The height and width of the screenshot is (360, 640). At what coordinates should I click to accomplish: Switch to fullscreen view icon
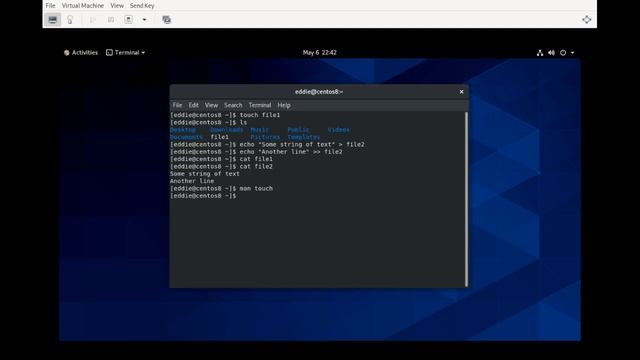pyautogui.click(x=587, y=20)
